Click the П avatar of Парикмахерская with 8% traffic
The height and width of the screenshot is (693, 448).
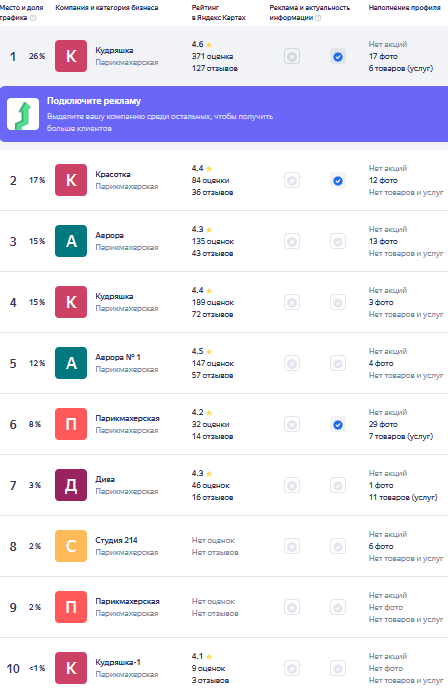(71, 424)
